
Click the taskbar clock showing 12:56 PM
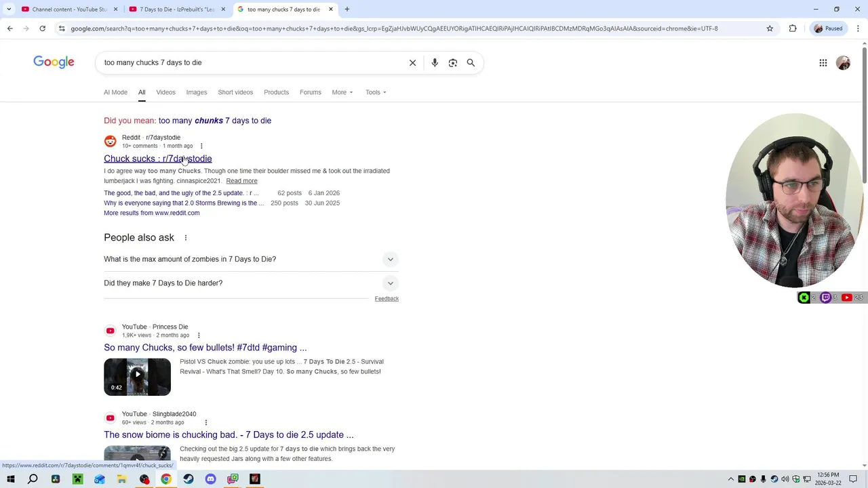coord(828,479)
